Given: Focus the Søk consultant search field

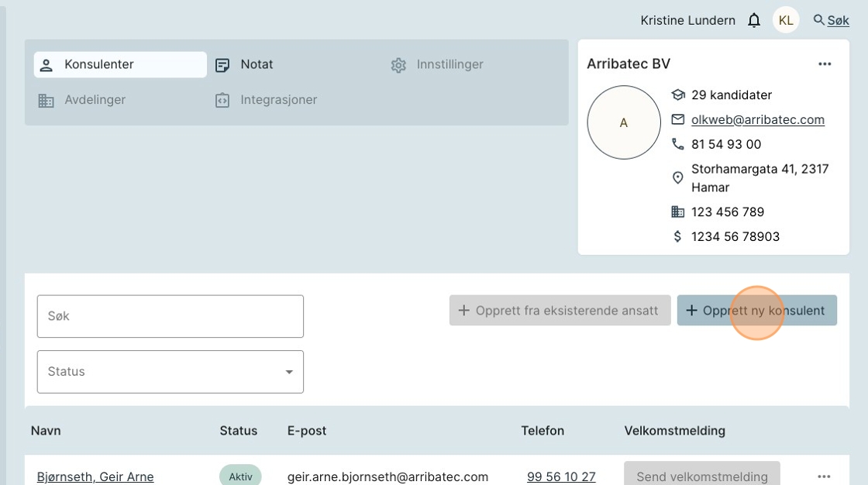Looking at the screenshot, I should tap(170, 316).
